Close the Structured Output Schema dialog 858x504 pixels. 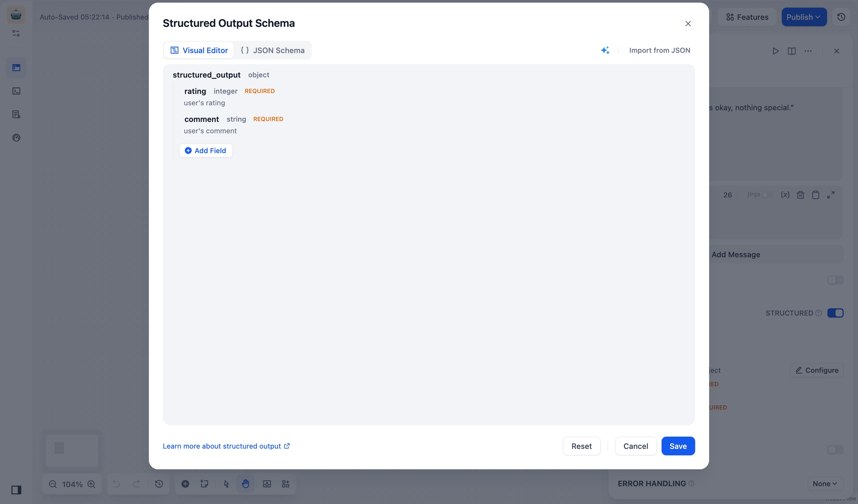[688, 23]
